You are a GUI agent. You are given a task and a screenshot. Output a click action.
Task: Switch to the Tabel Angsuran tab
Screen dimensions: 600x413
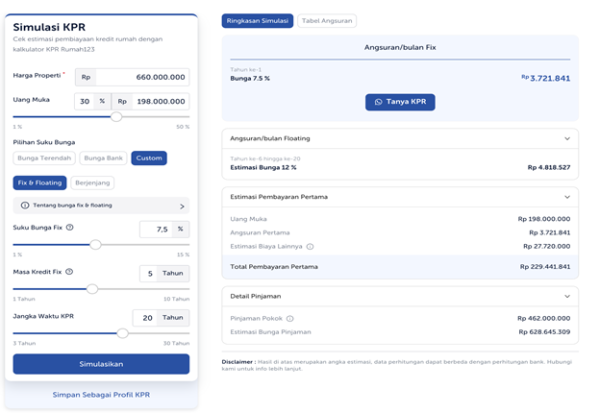coord(327,20)
